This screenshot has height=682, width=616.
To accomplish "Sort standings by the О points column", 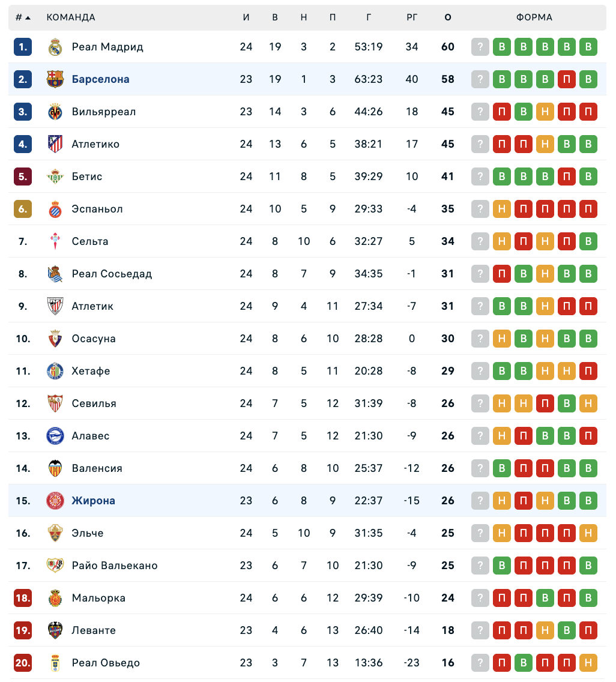I will (x=448, y=17).
